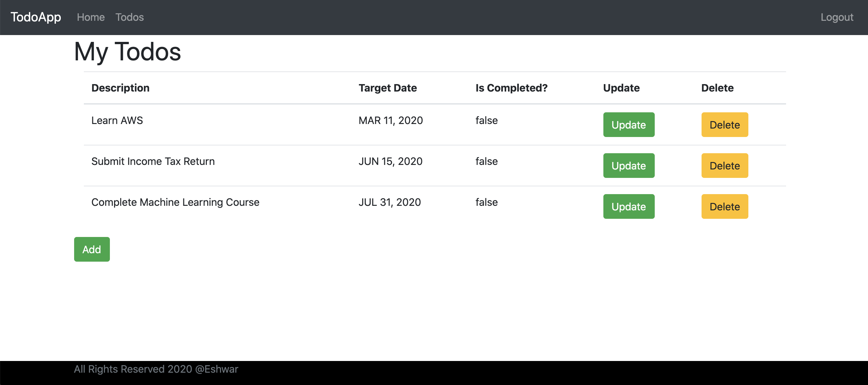Image resolution: width=868 pixels, height=385 pixels.
Task: Delete the Submit Income Tax Return todo
Action: pyautogui.click(x=724, y=166)
